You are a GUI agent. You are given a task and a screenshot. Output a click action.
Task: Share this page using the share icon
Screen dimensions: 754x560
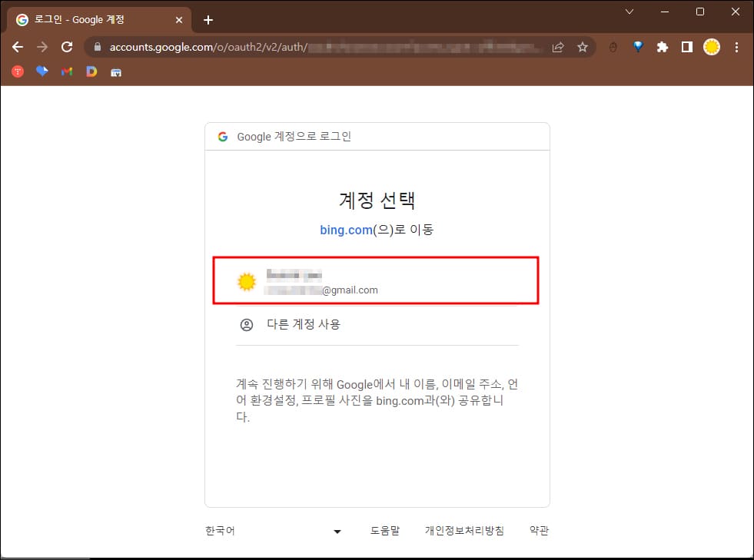558,47
